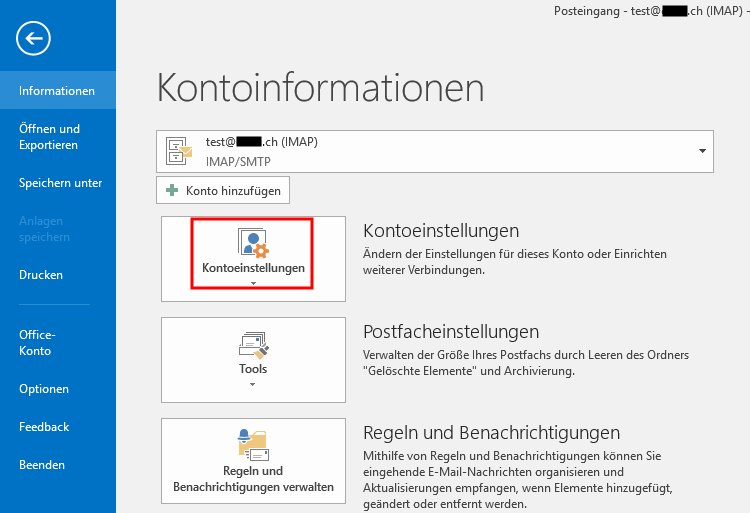This screenshot has width=750, height=513.
Task: Click the Tools mailbox cleanup icon
Action: pyautogui.click(x=254, y=345)
